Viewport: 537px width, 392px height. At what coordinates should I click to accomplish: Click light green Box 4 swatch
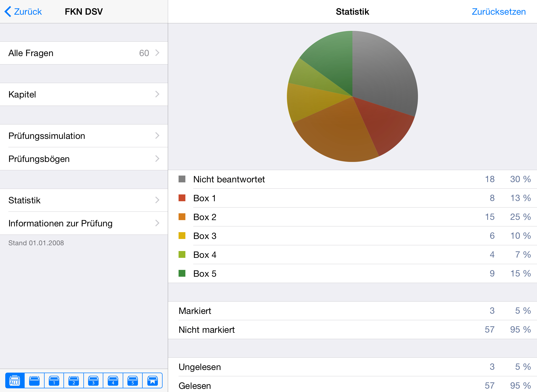[x=182, y=254]
